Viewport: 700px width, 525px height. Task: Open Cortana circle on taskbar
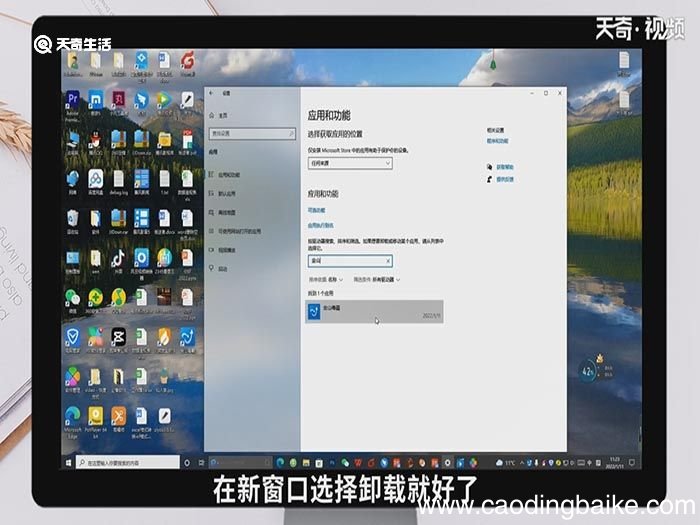pos(187,463)
